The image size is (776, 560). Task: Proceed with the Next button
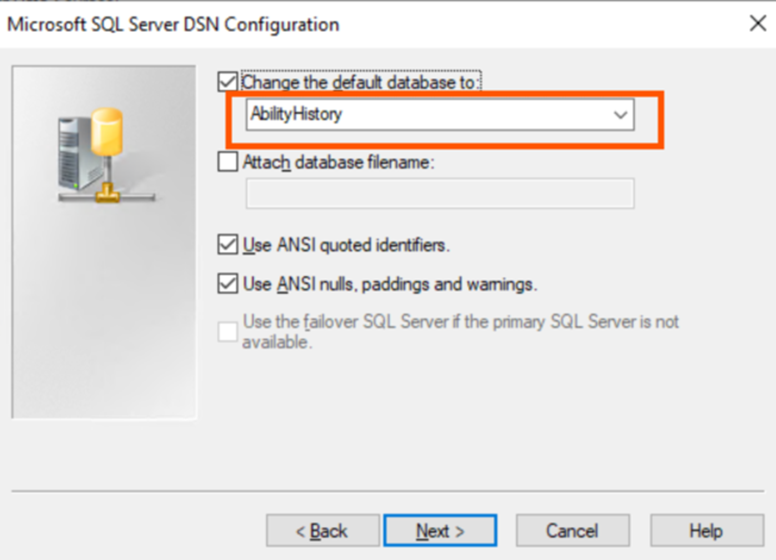click(x=440, y=531)
